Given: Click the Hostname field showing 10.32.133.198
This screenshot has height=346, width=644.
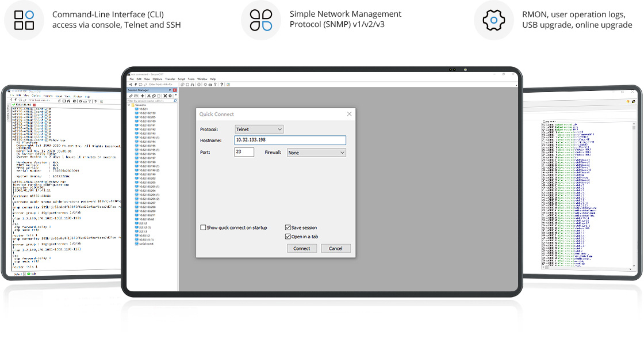Looking at the screenshot, I should click(x=290, y=140).
